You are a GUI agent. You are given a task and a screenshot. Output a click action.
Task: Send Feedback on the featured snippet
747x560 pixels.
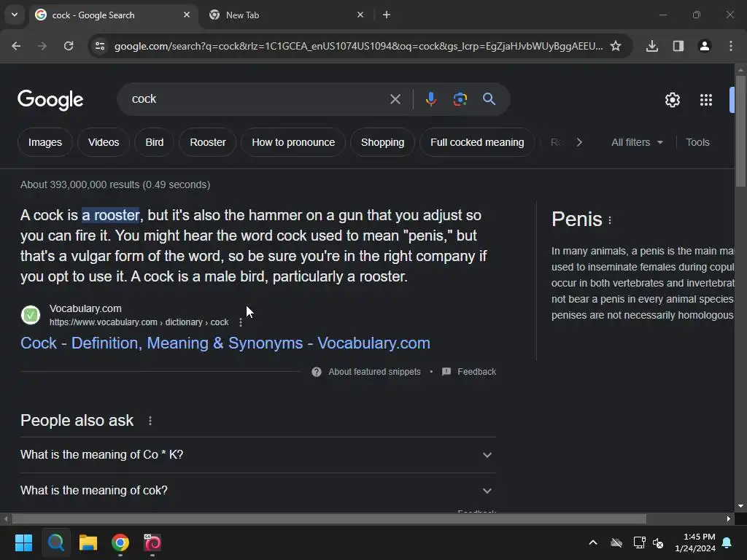tap(469, 372)
